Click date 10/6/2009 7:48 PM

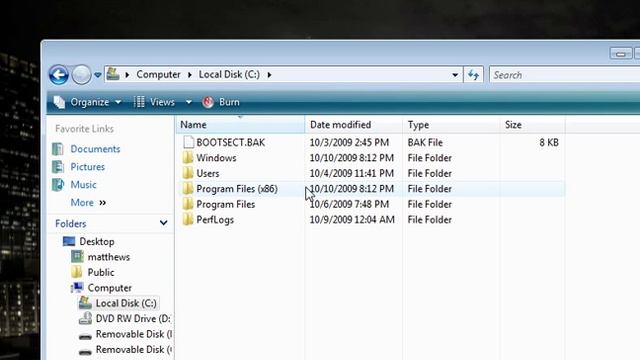click(349, 204)
